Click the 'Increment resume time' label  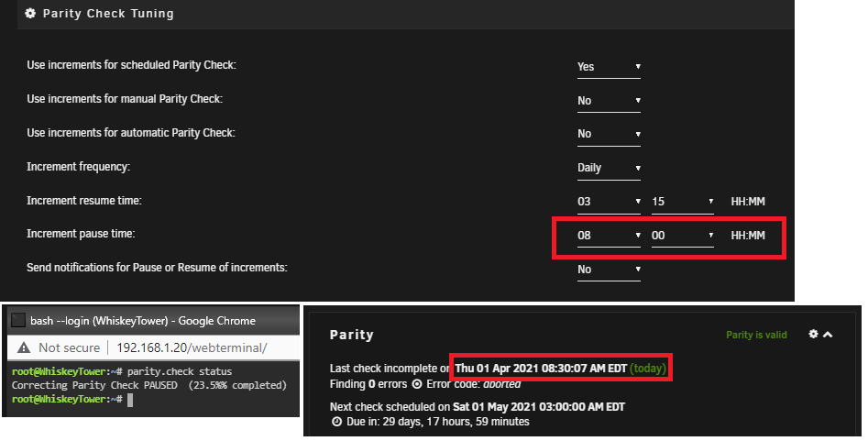pyautogui.click(x=84, y=201)
